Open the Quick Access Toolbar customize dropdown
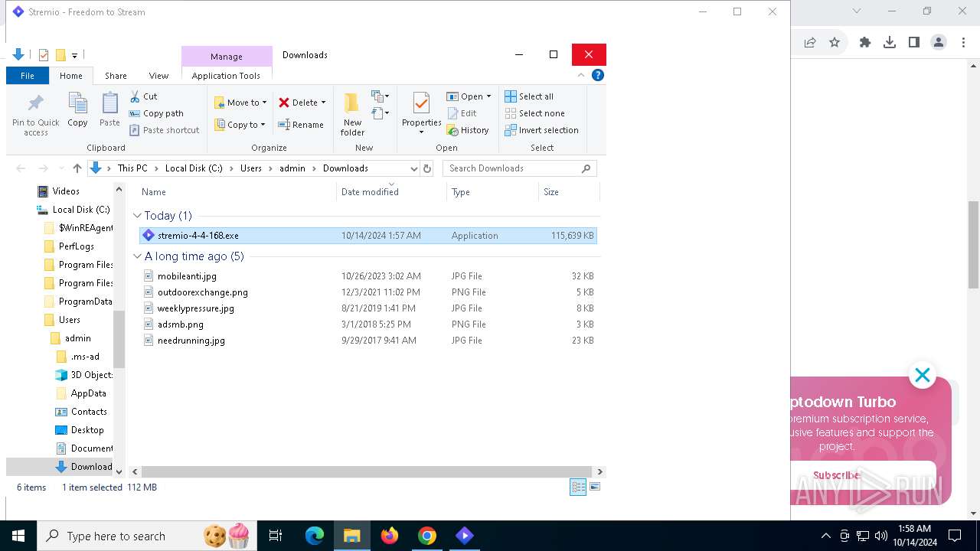 pos(74,55)
